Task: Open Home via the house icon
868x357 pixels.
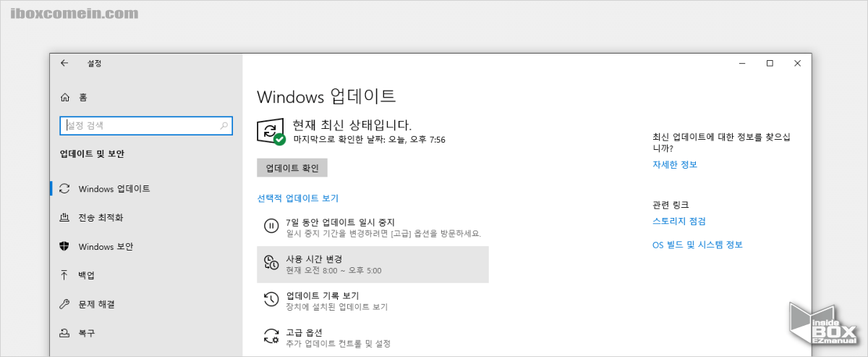Action: tap(65, 97)
